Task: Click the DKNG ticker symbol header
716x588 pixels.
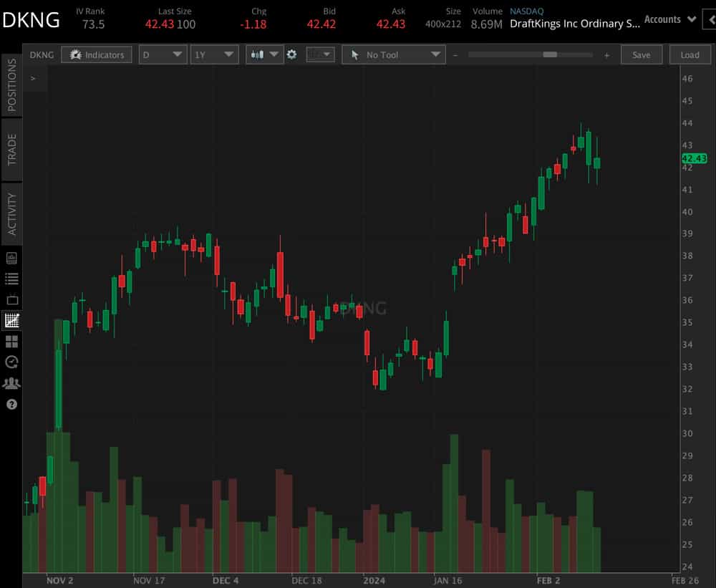Action: (x=31, y=21)
